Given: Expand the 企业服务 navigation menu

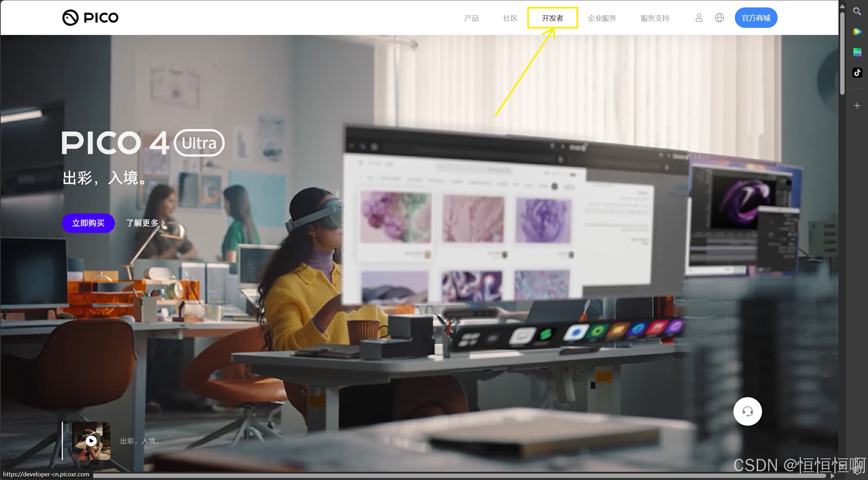Looking at the screenshot, I should [602, 18].
